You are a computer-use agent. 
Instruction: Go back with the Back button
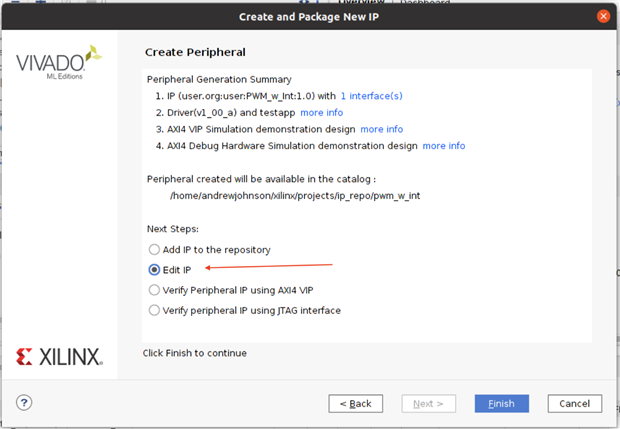tap(355, 403)
